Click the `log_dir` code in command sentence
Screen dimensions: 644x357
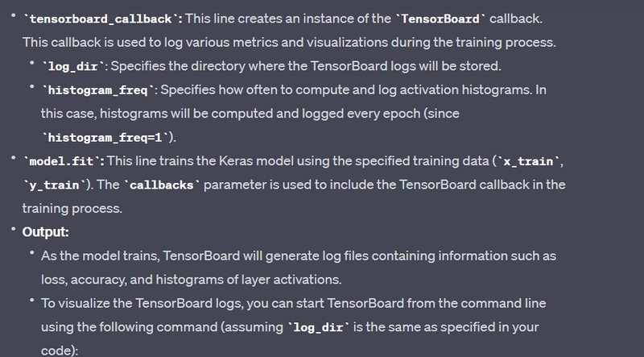(318, 327)
